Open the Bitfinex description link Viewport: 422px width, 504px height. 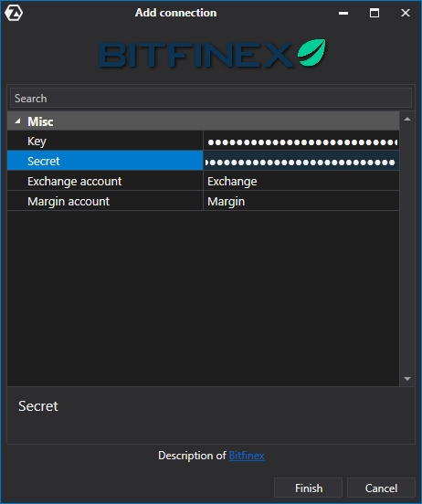(x=247, y=456)
